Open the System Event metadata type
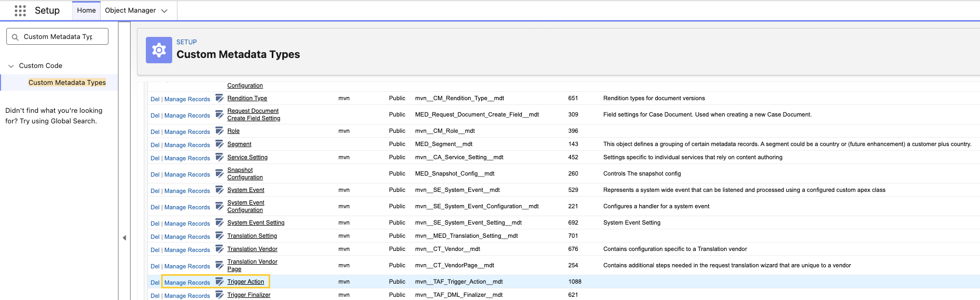The height and width of the screenshot is (300, 980). [x=246, y=190]
